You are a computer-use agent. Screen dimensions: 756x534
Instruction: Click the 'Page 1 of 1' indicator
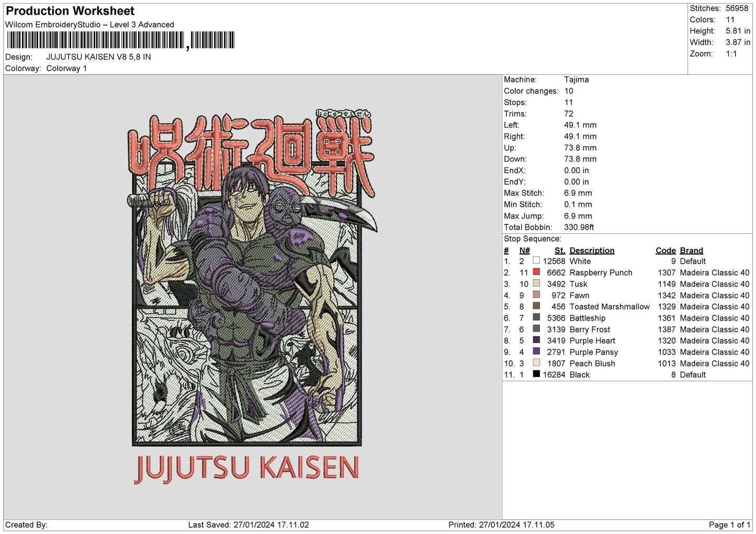point(729,525)
